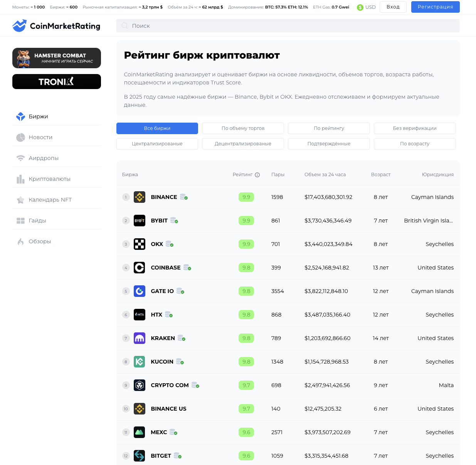Click the 'Поиск' search field
476x465 pixels.
pos(288,26)
